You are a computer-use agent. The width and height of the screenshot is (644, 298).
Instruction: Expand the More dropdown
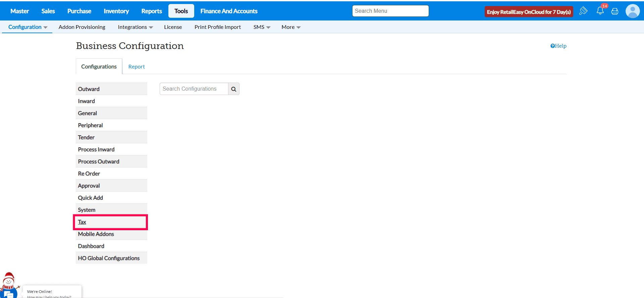(291, 27)
